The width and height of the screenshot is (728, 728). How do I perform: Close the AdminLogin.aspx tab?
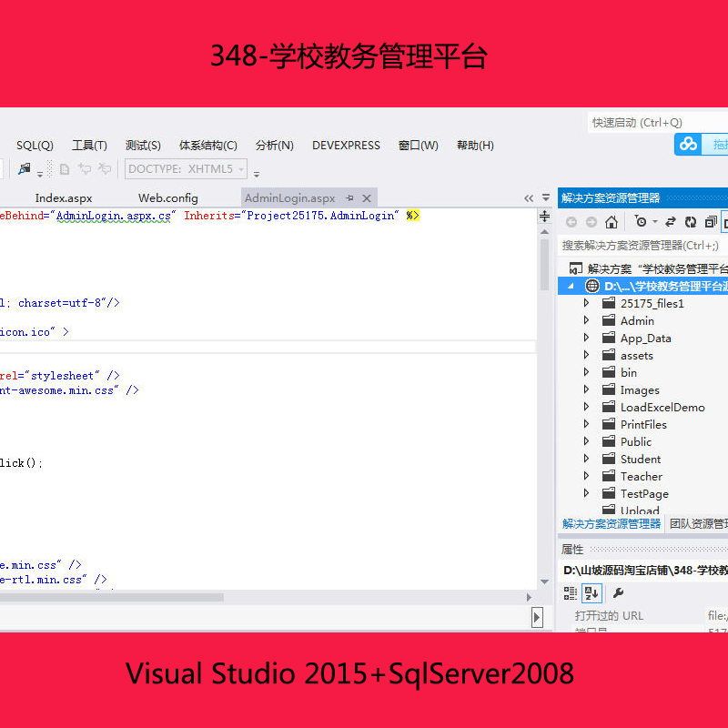pyautogui.click(x=367, y=198)
